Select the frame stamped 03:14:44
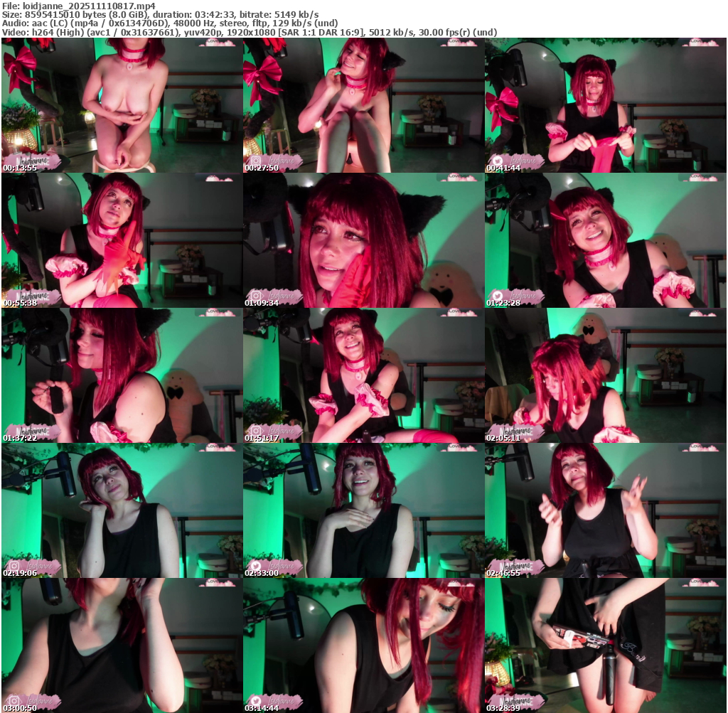The width and height of the screenshot is (728, 713). [x=363, y=645]
